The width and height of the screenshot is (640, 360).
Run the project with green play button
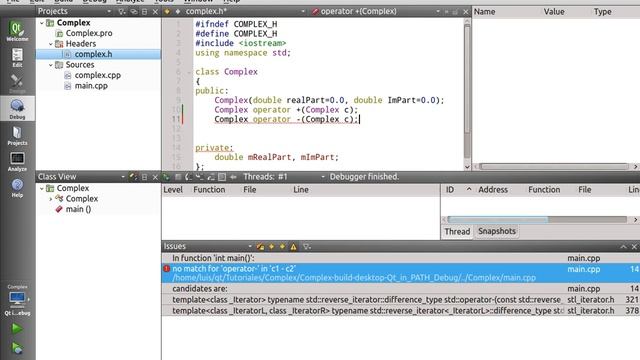[17, 328]
